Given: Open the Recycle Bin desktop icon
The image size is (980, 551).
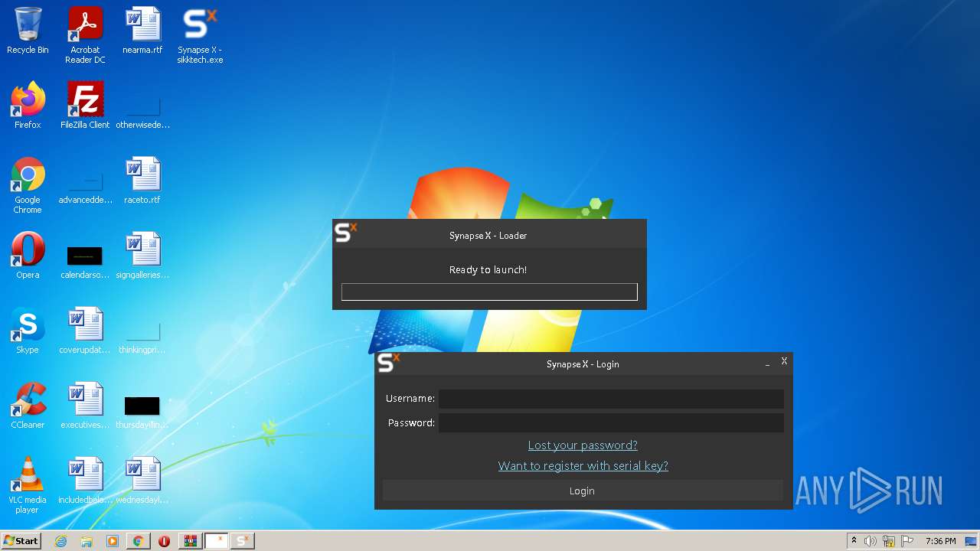Looking at the screenshot, I should point(28,31).
